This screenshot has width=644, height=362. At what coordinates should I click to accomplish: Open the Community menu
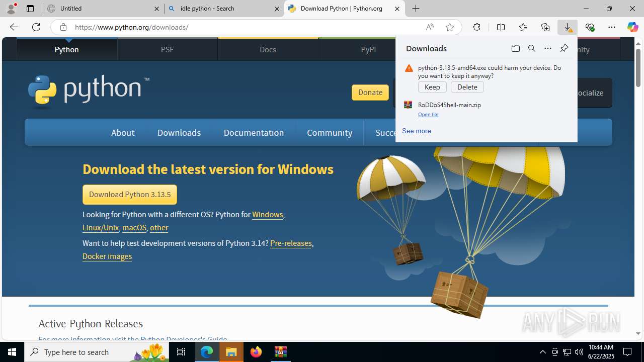[330, 133]
